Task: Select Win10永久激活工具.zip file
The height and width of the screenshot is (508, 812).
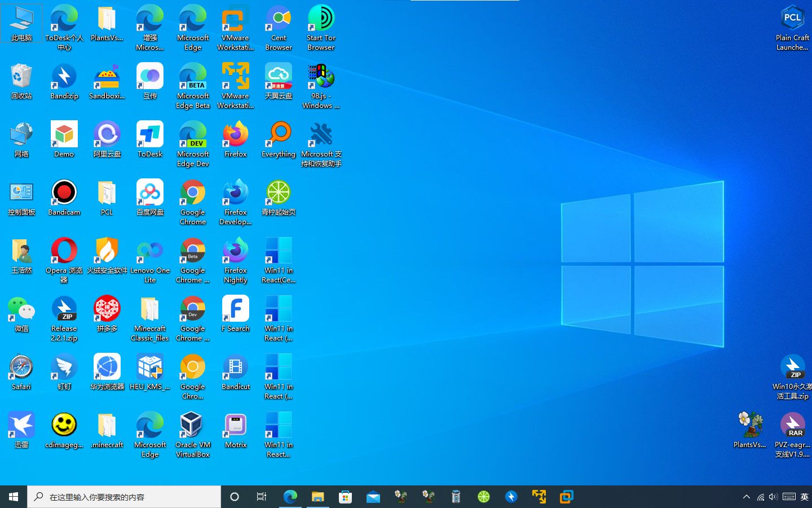Action: [792, 376]
